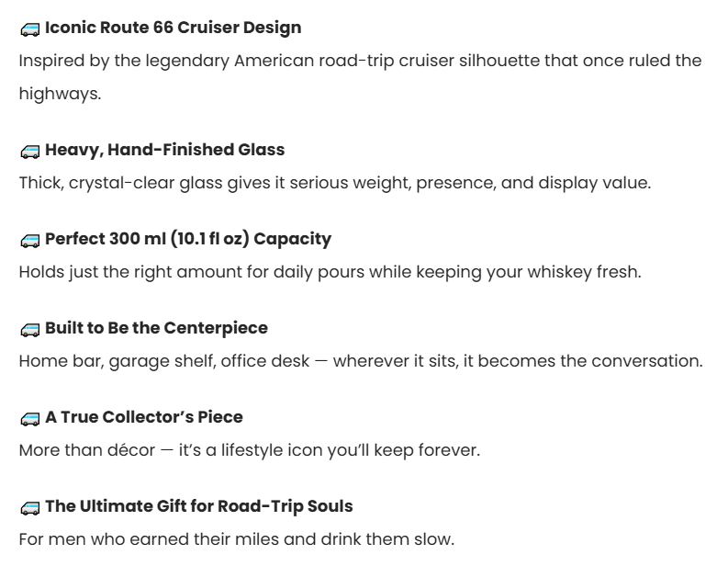This screenshot has width=728, height=566.
Task: Click the van icon next to Heavy, Hand-Finished Glass
Action: (30, 151)
